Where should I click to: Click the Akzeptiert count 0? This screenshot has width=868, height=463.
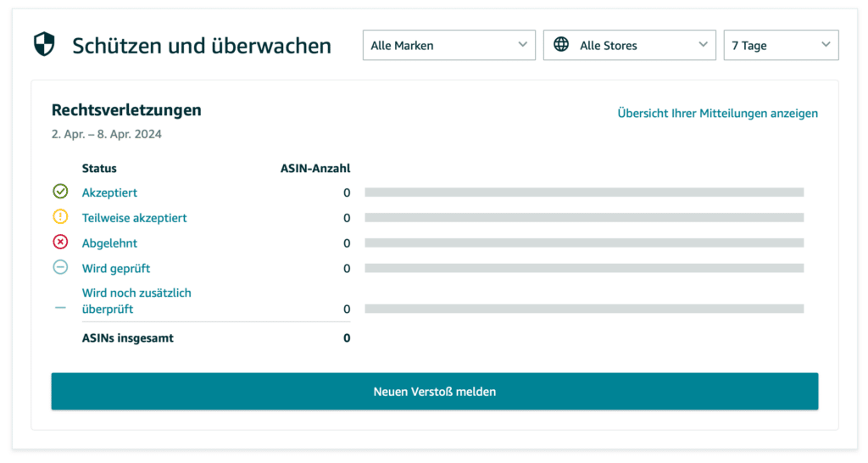coord(347,192)
